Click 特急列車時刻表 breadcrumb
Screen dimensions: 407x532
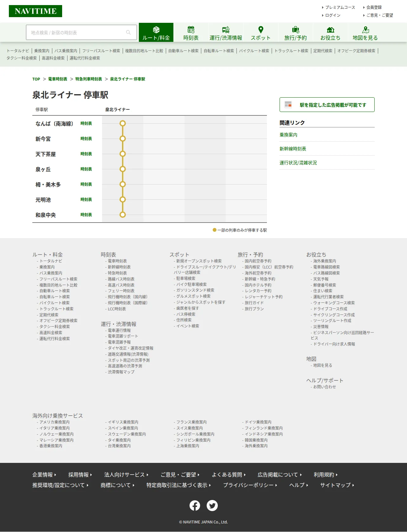(x=89, y=79)
